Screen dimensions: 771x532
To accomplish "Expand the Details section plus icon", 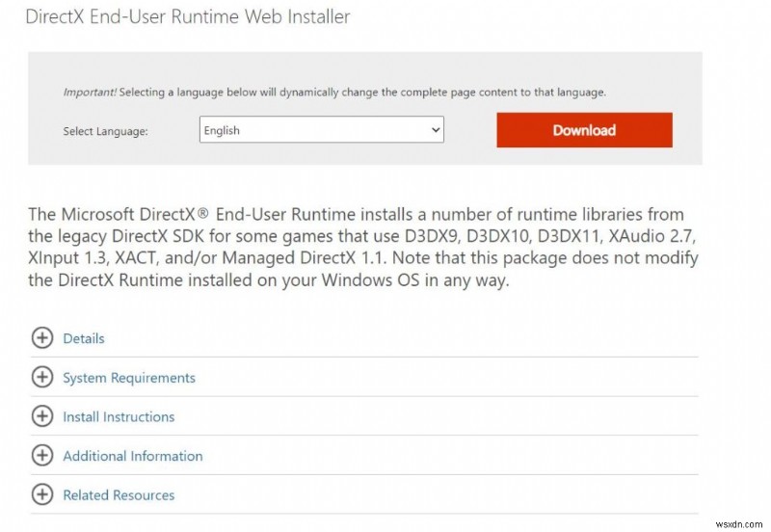I will pos(42,337).
